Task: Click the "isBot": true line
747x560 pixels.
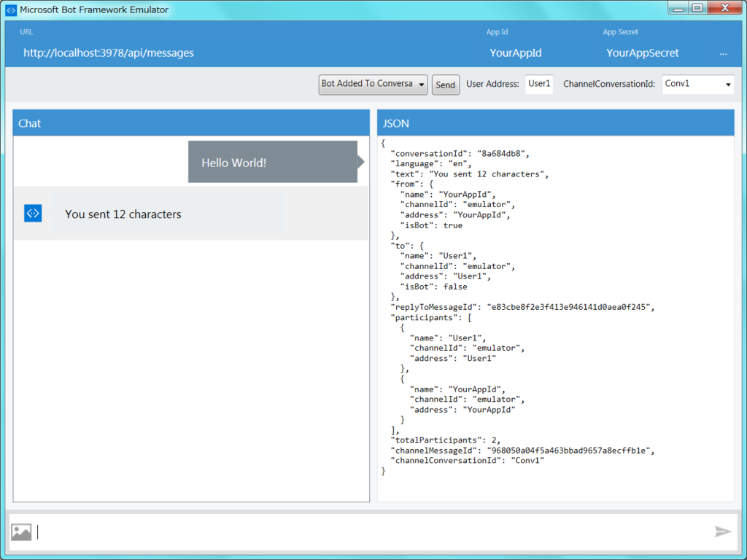Action: tap(431, 225)
